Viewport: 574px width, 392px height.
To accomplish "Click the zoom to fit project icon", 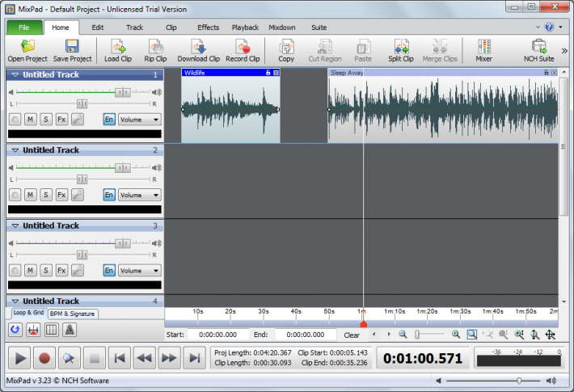I will 472,334.
